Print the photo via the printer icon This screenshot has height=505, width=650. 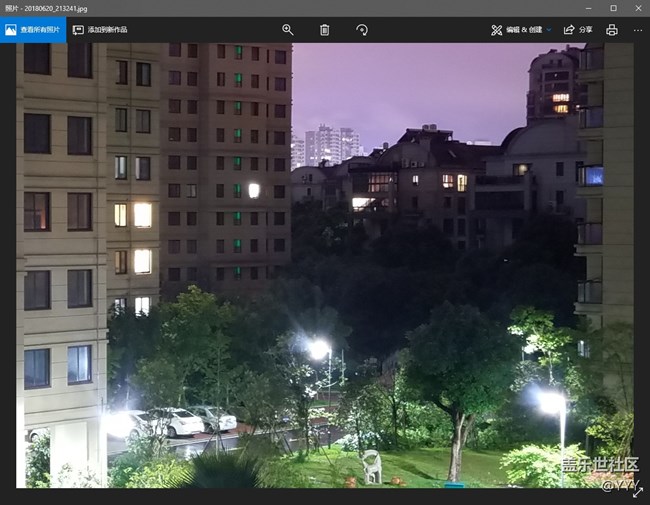point(612,30)
